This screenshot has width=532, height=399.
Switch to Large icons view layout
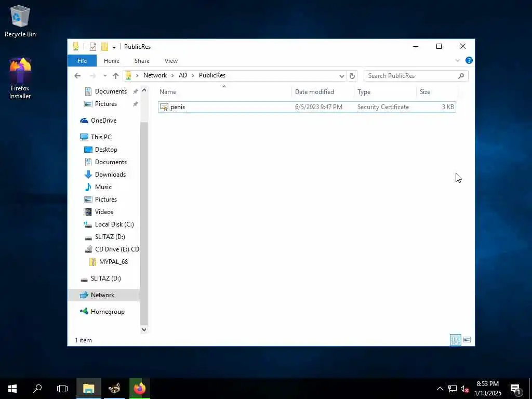[467, 340]
